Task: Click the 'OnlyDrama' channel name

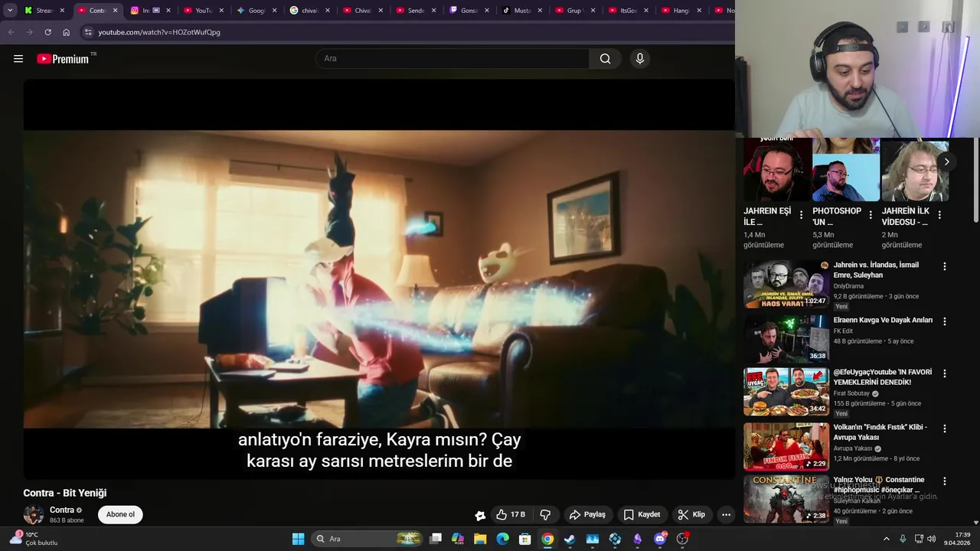Action: coord(848,286)
